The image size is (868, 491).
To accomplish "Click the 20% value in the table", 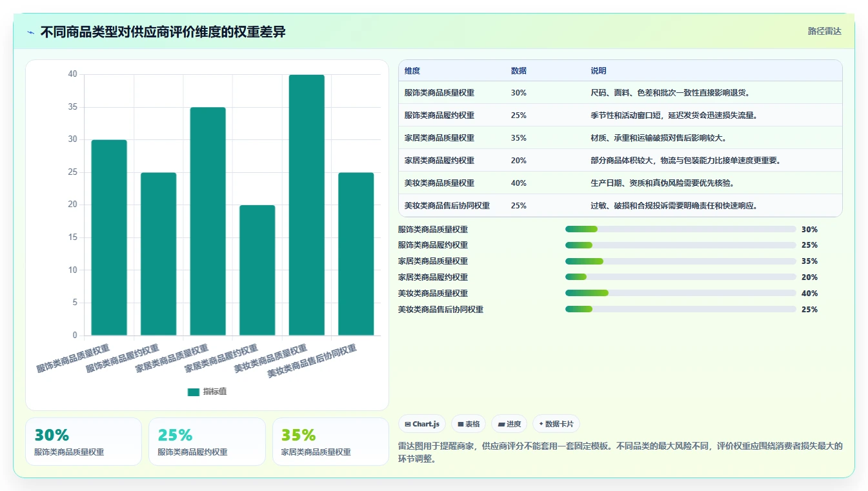I will pyautogui.click(x=518, y=161).
